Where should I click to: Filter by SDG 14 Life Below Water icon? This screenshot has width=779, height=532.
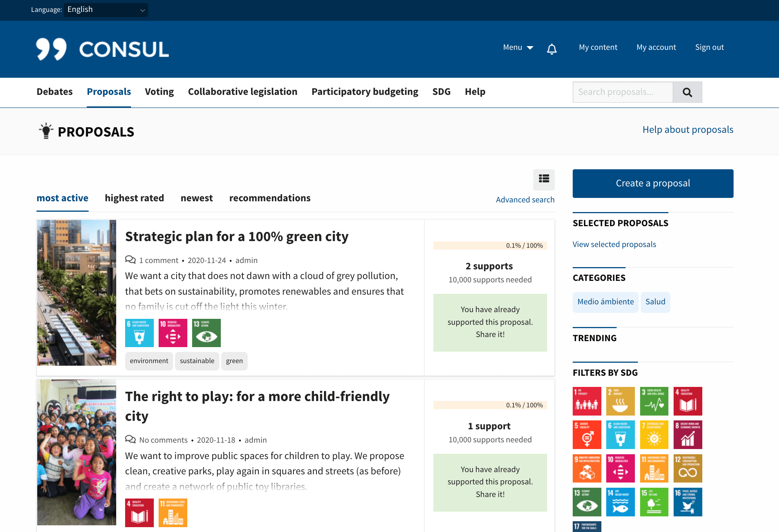[x=620, y=502]
